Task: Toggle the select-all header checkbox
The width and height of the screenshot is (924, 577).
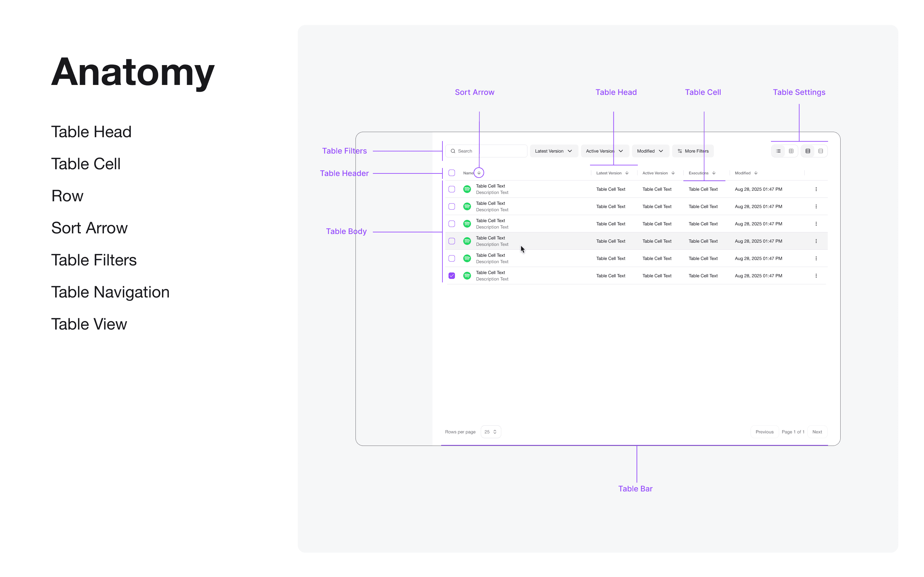Action: click(452, 173)
